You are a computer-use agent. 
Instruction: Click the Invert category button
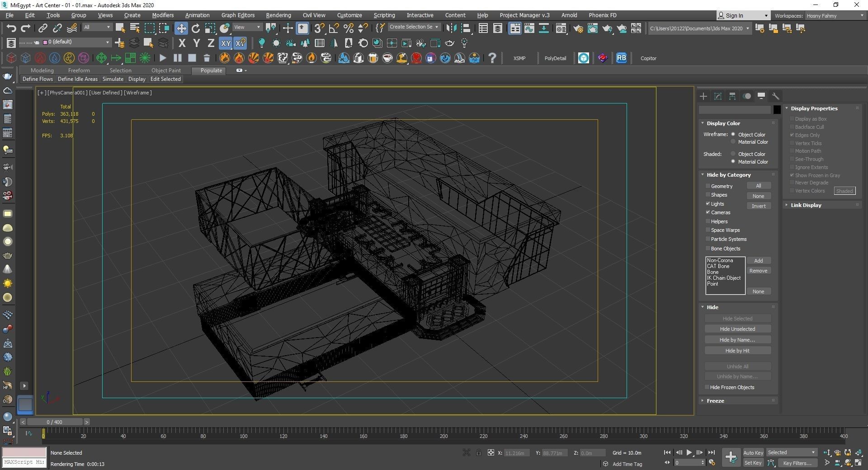[759, 206]
